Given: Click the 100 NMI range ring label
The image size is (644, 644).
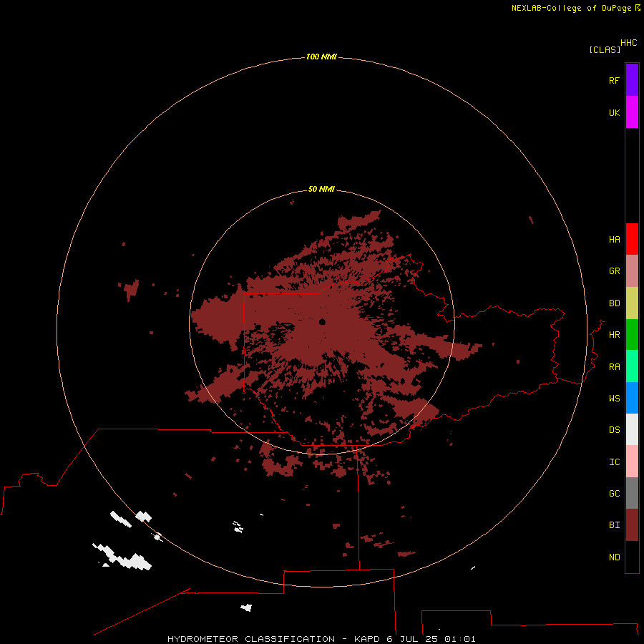Looking at the screenshot, I should point(321,57).
